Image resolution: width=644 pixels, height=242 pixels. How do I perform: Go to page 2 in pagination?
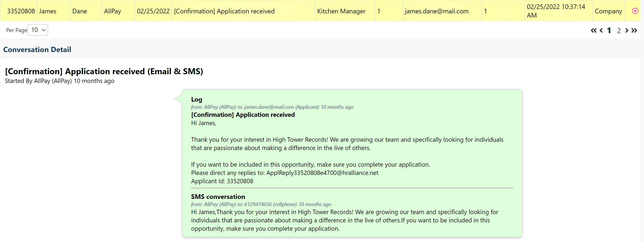coord(619,30)
